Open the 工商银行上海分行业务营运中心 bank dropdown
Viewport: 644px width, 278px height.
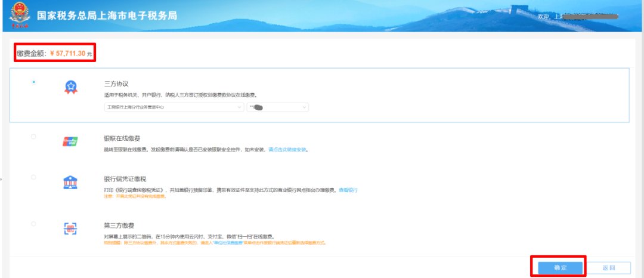point(174,107)
